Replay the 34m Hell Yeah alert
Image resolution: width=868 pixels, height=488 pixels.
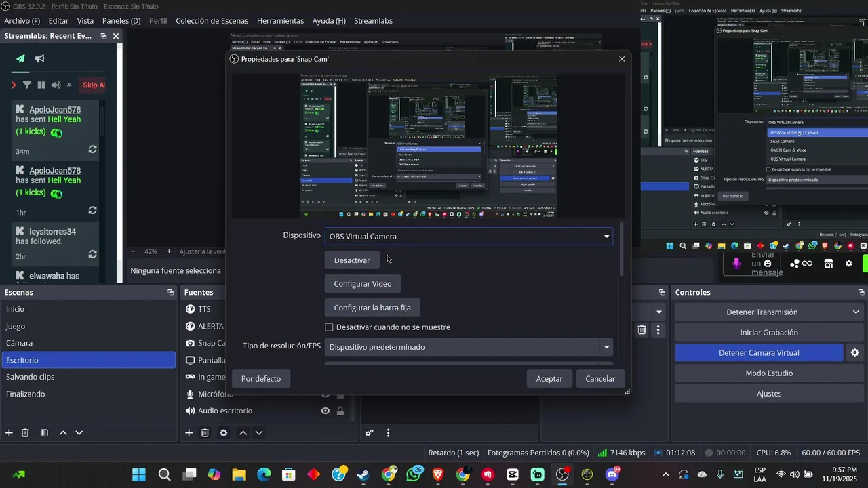[92, 150]
